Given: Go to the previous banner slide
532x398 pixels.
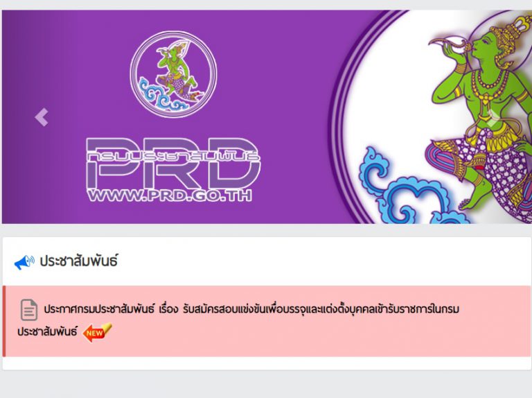Looking at the screenshot, I should [42, 117].
